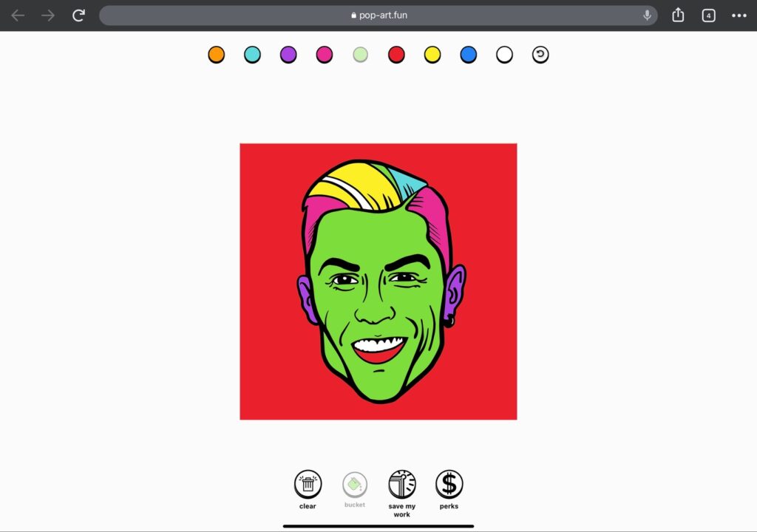Activate the bucket fill tool

coord(355,484)
